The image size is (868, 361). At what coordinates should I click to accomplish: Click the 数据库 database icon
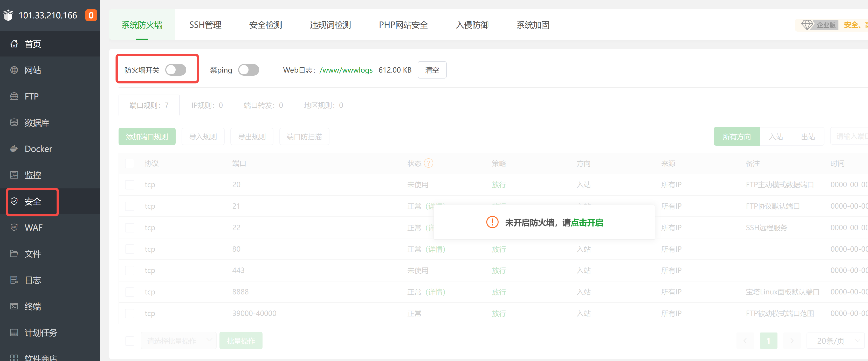pyautogui.click(x=14, y=123)
